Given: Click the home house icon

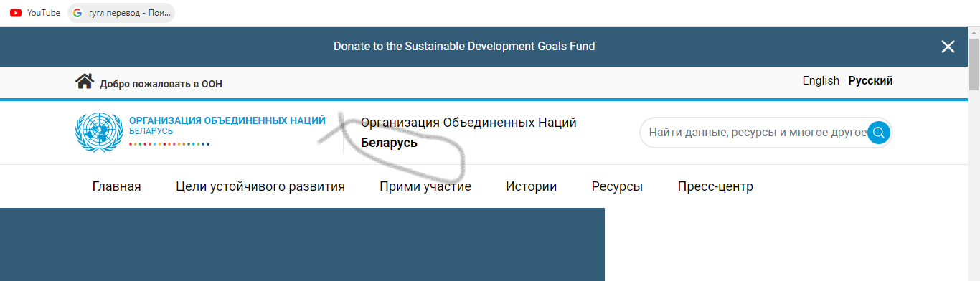Looking at the screenshot, I should [x=84, y=81].
